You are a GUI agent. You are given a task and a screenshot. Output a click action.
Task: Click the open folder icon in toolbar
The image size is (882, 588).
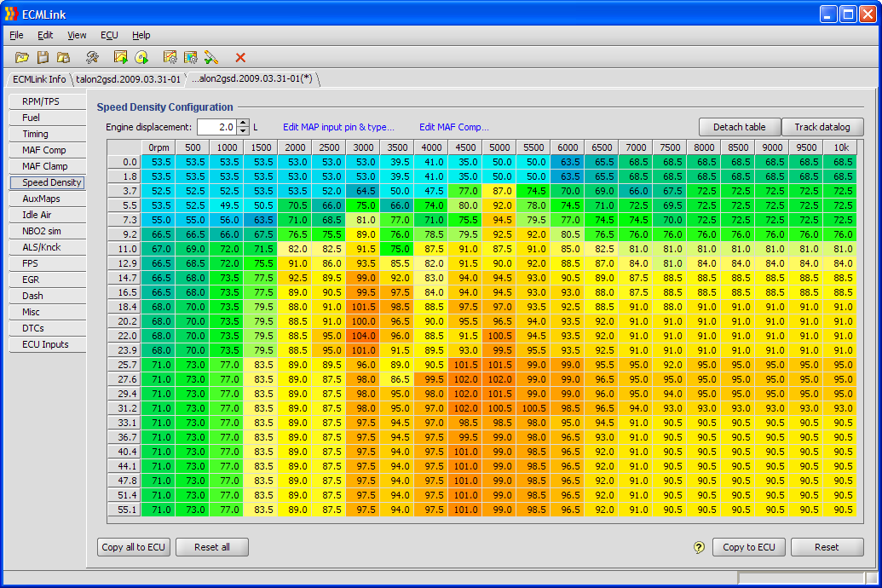tap(22, 57)
